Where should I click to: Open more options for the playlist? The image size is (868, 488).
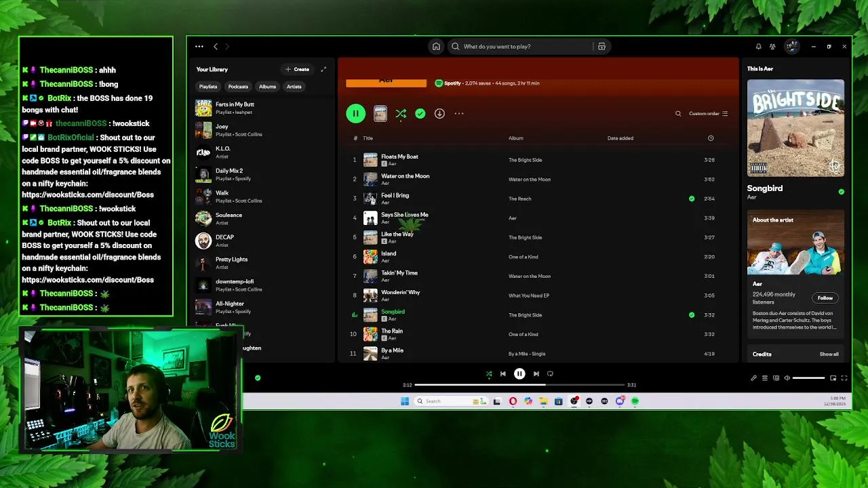[459, 113]
